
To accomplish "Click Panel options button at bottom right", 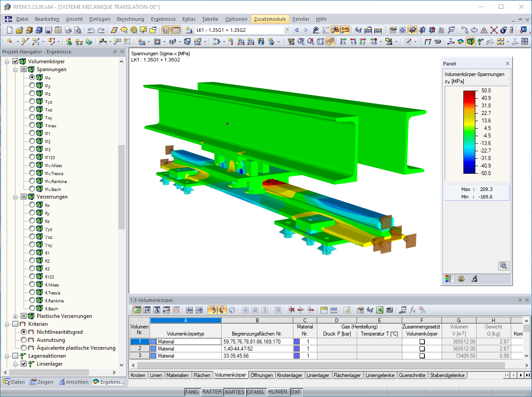I will [504, 266].
